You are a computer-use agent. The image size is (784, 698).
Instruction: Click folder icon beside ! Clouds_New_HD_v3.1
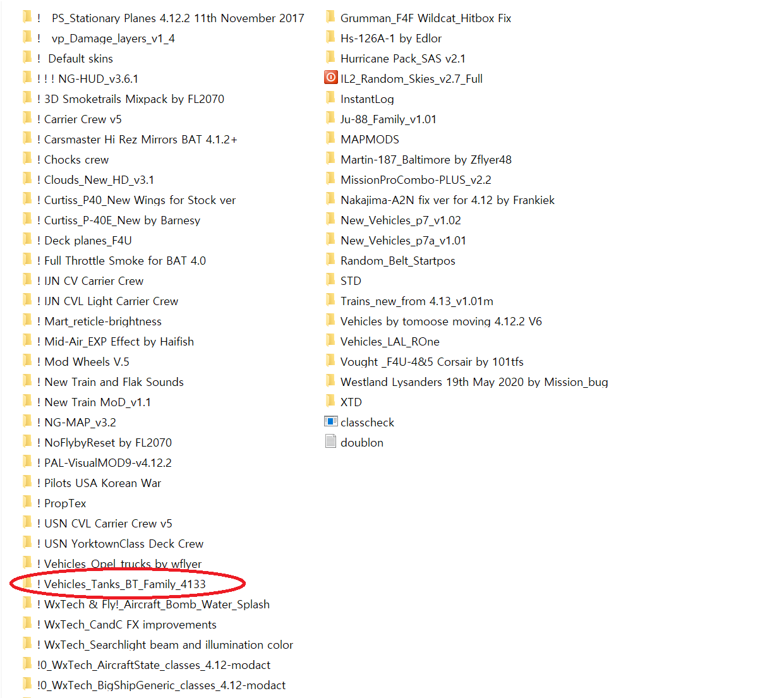click(x=27, y=179)
